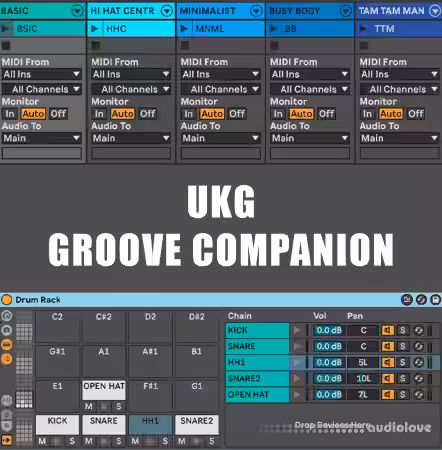Open BUSY BODY track Audio To dropdown
Viewport: 442px width, 450px height.
tap(310, 138)
